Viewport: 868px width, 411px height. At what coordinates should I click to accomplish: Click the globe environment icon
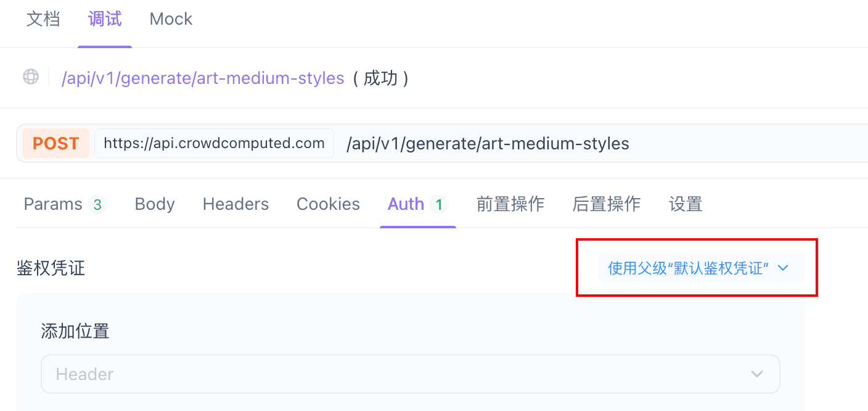[x=30, y=78]
